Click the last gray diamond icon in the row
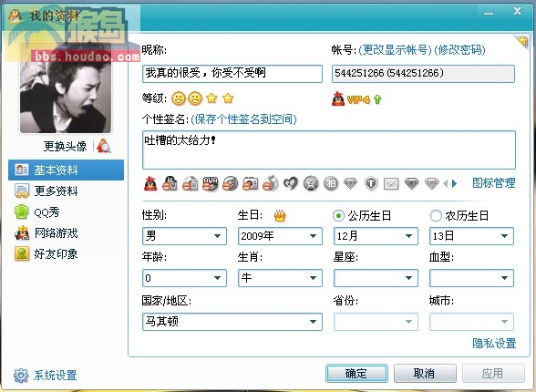The image size is (536, 392). tap(431, 184)
